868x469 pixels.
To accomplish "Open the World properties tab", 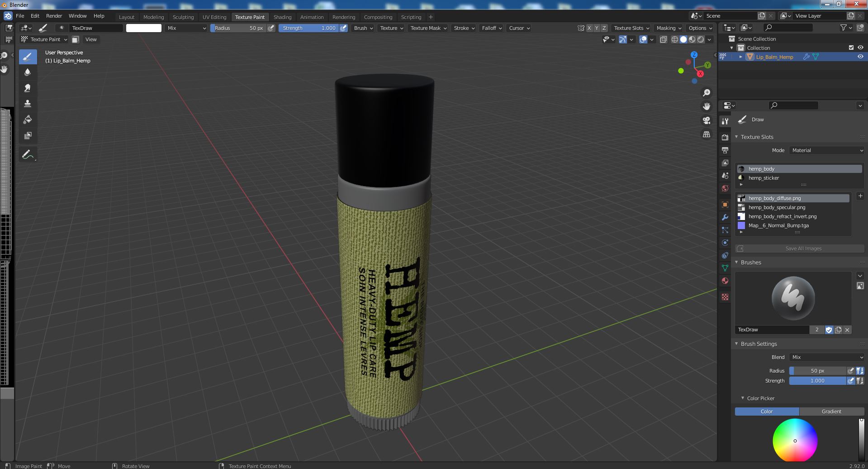I will (x=725, y=188).
